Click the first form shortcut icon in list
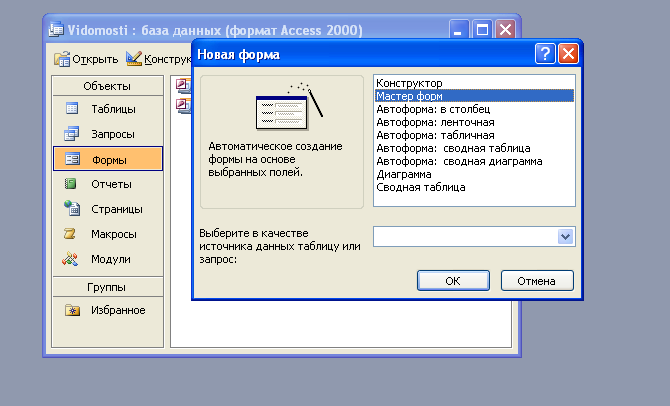Image resolution: width=670 pixels, height=406 pixels. coord(184,85)
